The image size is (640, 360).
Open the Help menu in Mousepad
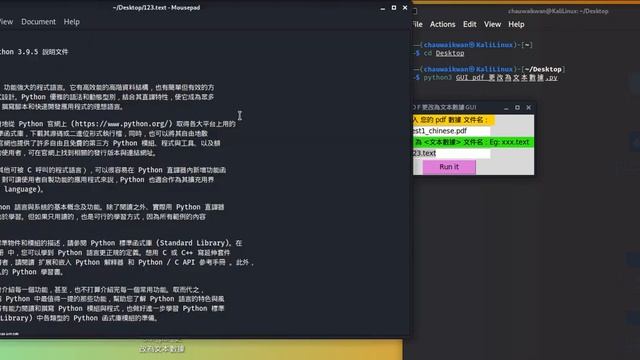(x=71, y=22)
